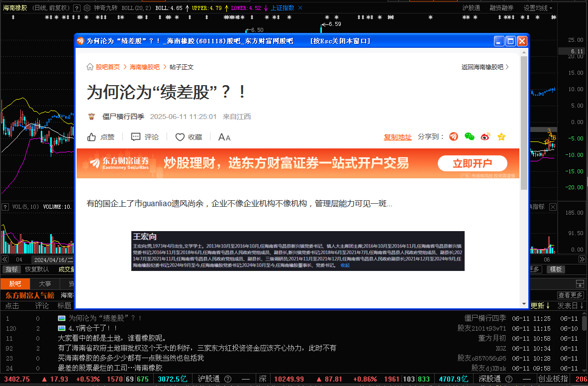The height and width of the screenshot is (386, 588).
Task: Open post 有了海南省政府土地审批权这个天大的利好
Action: tap(197, 348)
